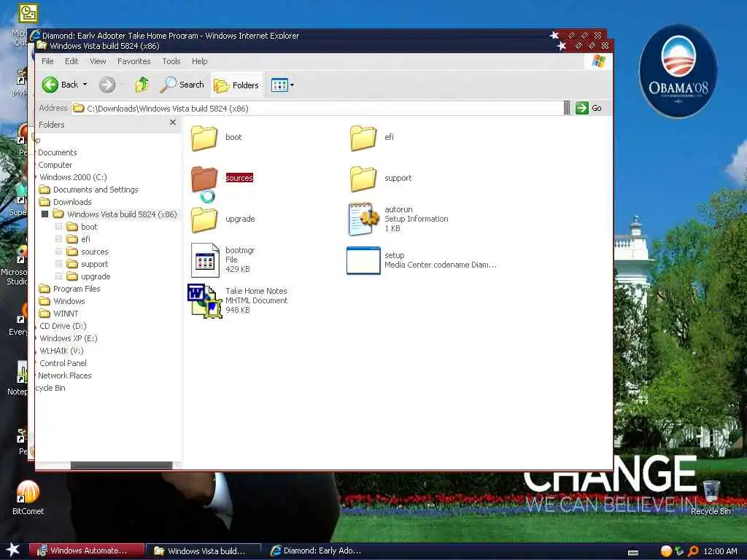Select the Take Home Notes MHTML document icon
This screenshot has height=560, width=747.
click(205, 301)
